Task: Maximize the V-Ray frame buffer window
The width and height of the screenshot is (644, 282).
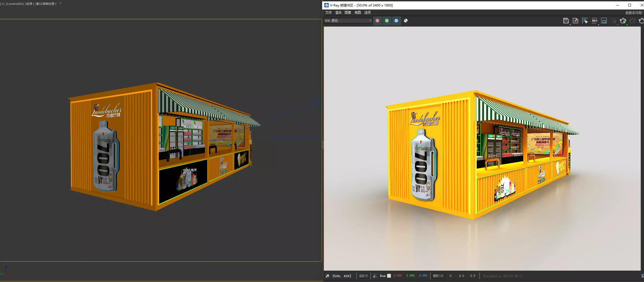Action: [x=630, y=5]
